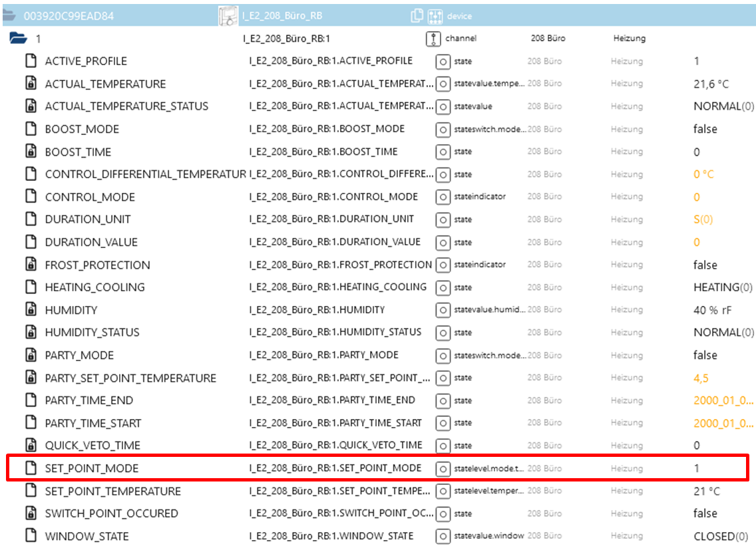The height and width of the screenshot is (548, 756).
Task: Click the locked file icon of BOOST_TIME
Action: pyautogui.click(x=31, y=152)
